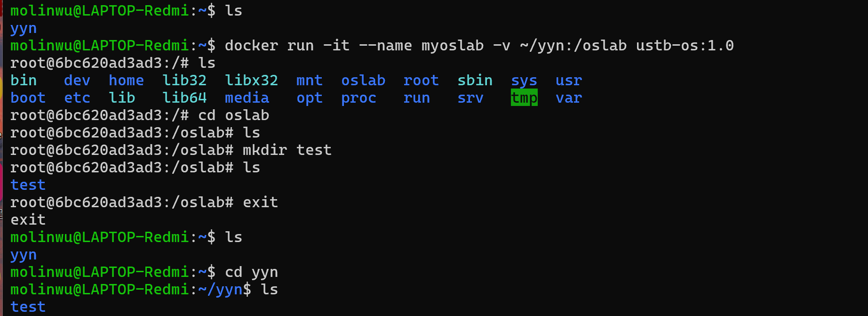The image size is (868, 316).
Task: Click the home directory name
Action: pos(126,81)
